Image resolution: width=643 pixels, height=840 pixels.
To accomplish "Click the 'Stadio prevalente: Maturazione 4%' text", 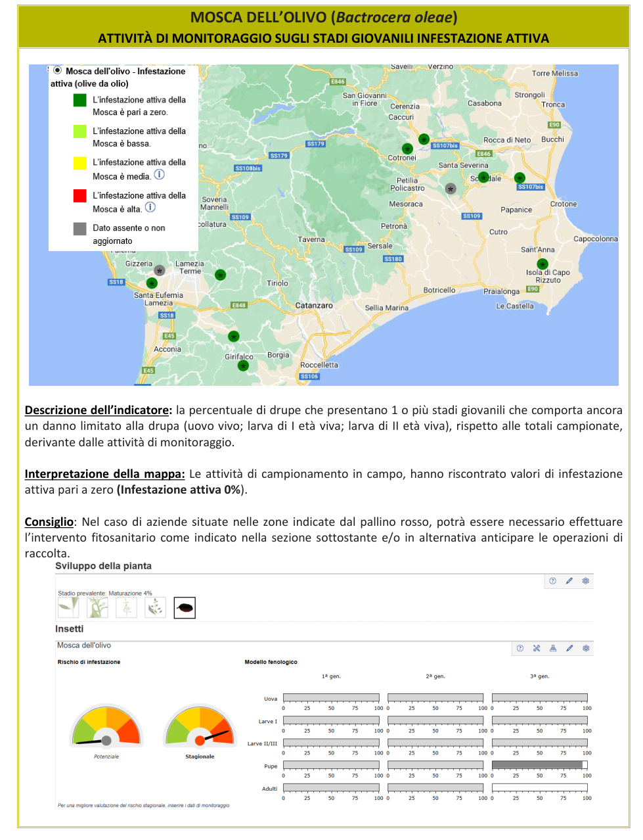I will tap(105, 593).
